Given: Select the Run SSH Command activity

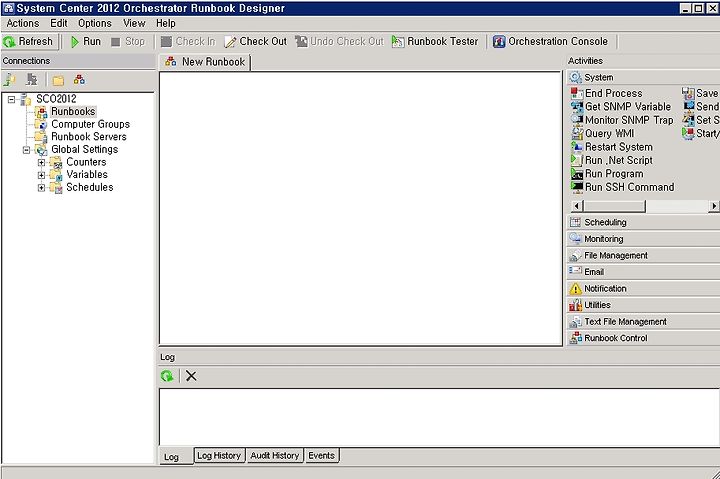Looking at the screenshot, I should pos(623,187).
